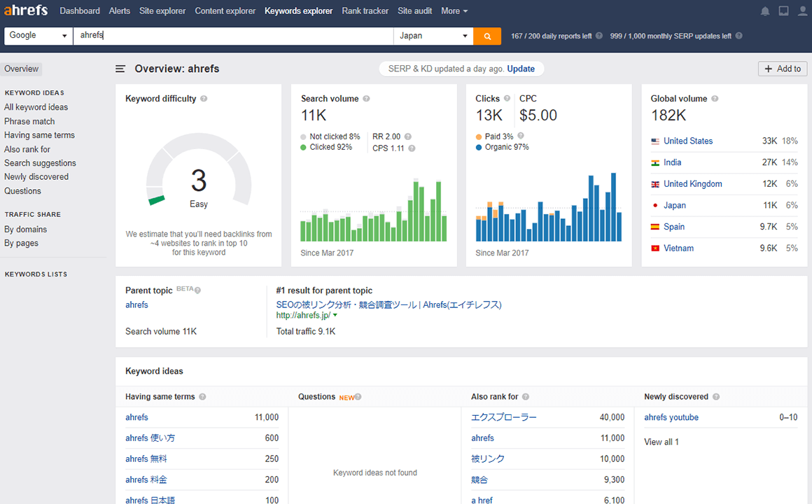Click the Also rank for help icon
The width and height of the screenshot is (812, 504).
(526, 397)
